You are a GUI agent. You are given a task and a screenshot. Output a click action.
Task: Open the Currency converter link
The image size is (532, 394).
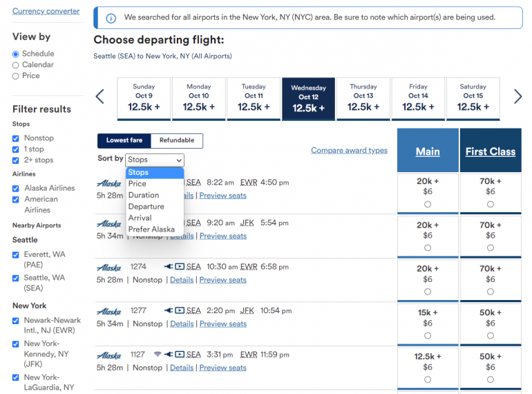pos(46,11)
